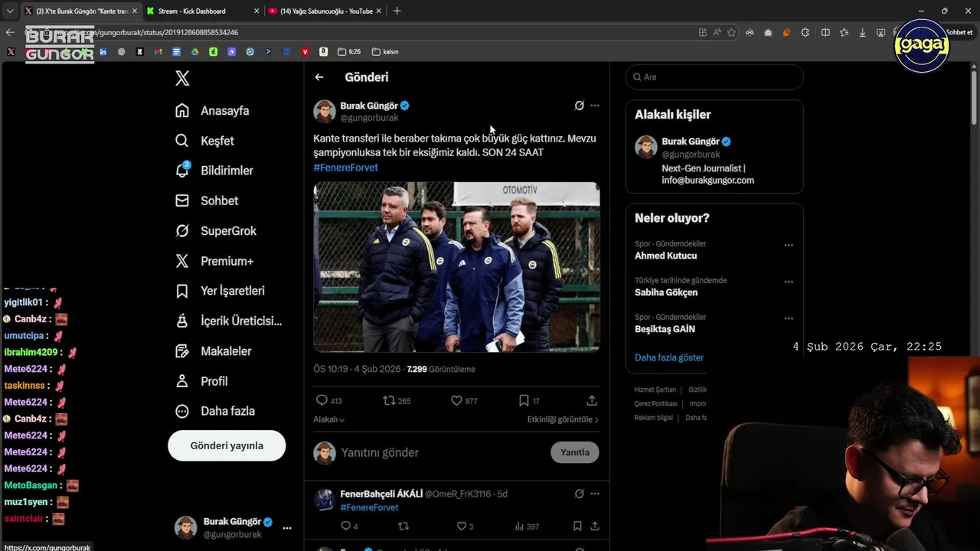Share the main tweet
This screenshot has height=551, width=980.
tap(592, 400)
